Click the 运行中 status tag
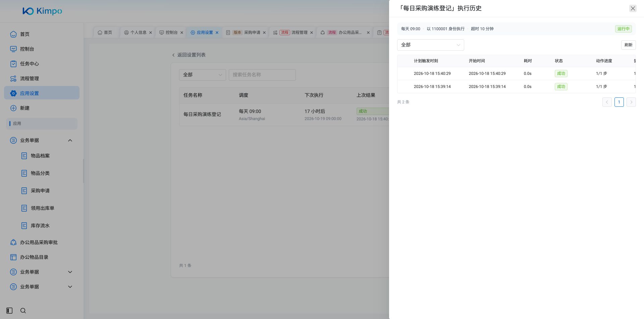Image resolution: width=644 pixels, height=319 pixels. click(x=623, y=29)
